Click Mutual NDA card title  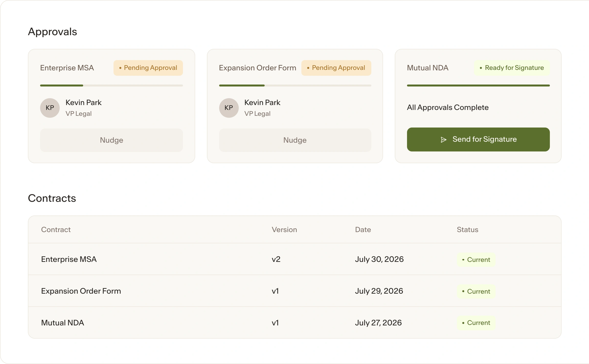428,68
